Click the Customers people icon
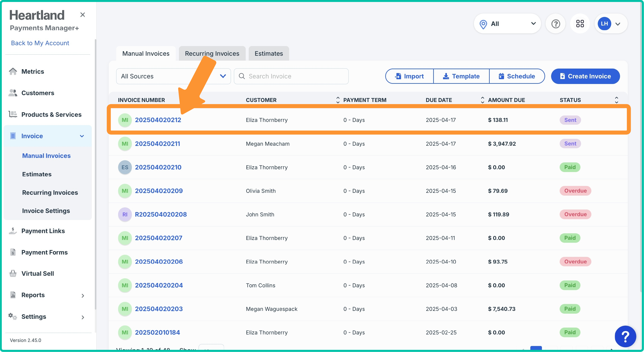The image size is (644, 352). coord(13,93)
